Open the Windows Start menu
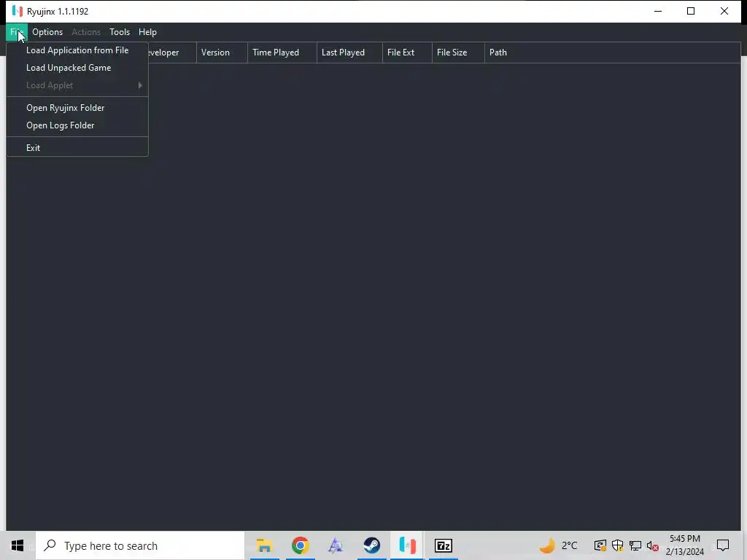This screenshot has width=747, height=560. click(x=18, y=545)
